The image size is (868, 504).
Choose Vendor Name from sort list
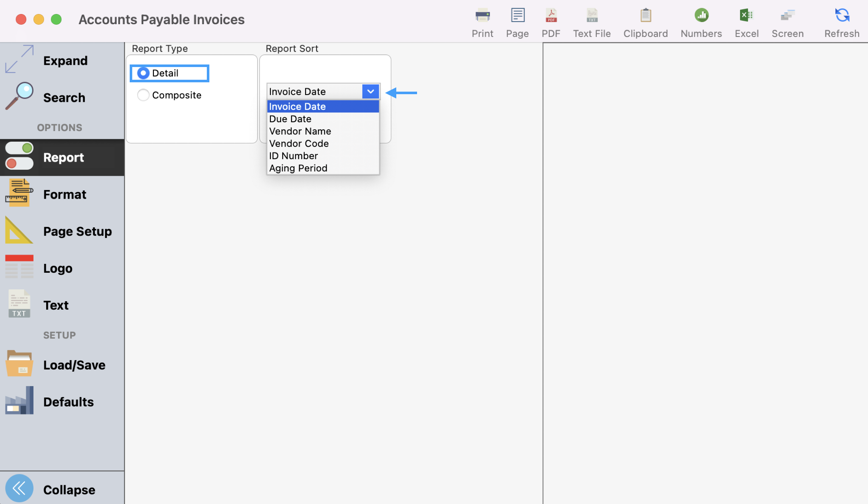pyautogui.click(x=300, y=131)
